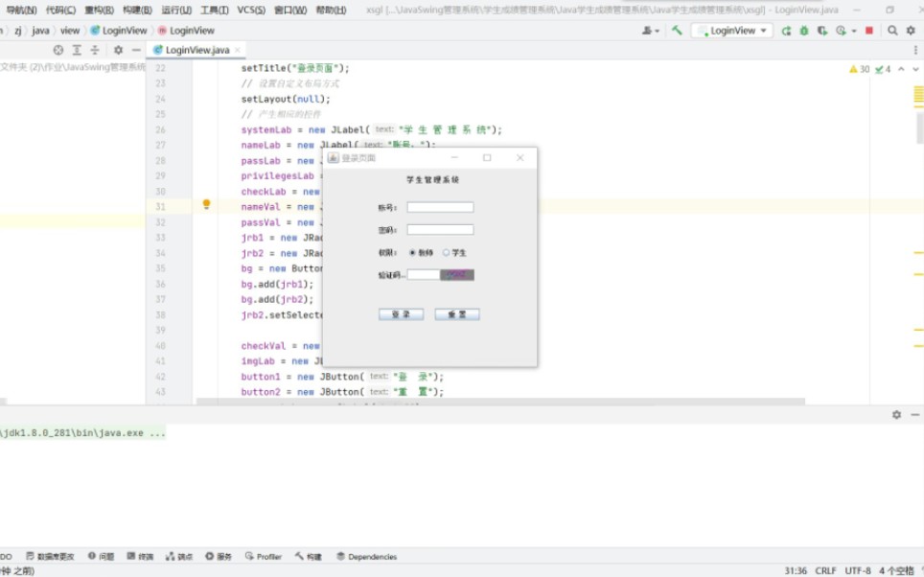
Task: Start debugging with the bug icon
Action: tap(804, 31)
